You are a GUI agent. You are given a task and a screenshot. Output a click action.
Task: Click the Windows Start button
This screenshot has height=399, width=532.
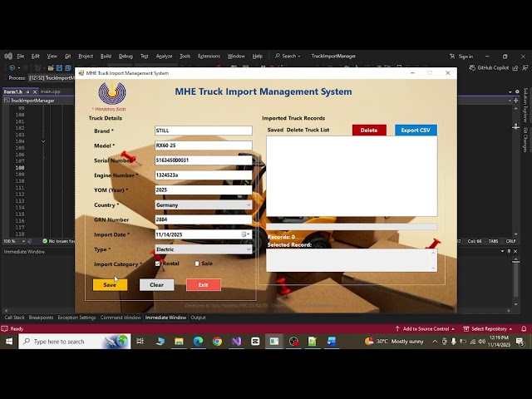[9, 341]
